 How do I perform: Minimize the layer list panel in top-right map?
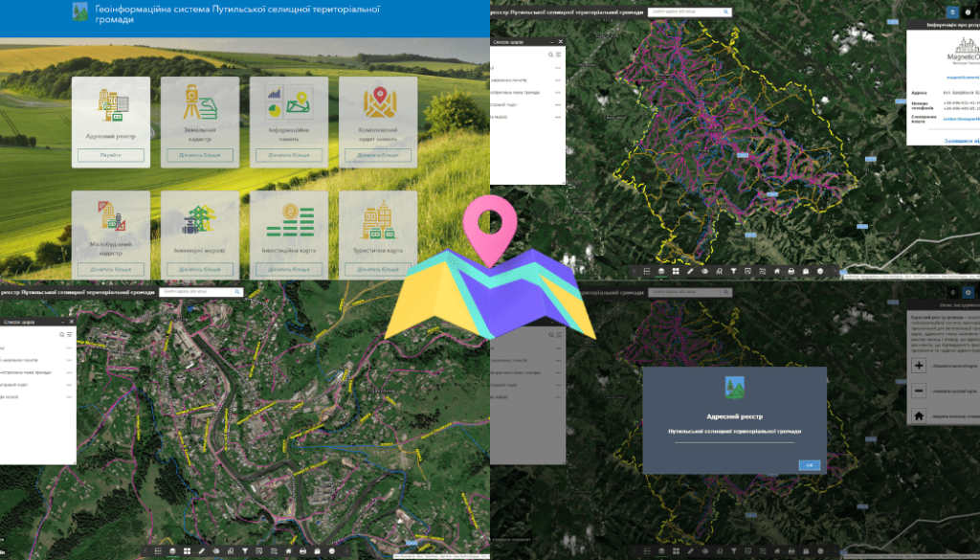coord(552,42)
